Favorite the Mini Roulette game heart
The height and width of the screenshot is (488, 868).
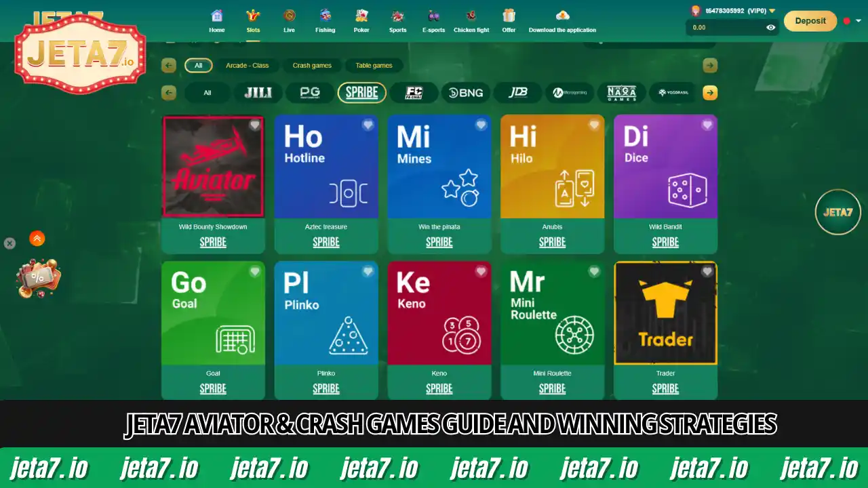pyautogui.click(x=594, y=271)
